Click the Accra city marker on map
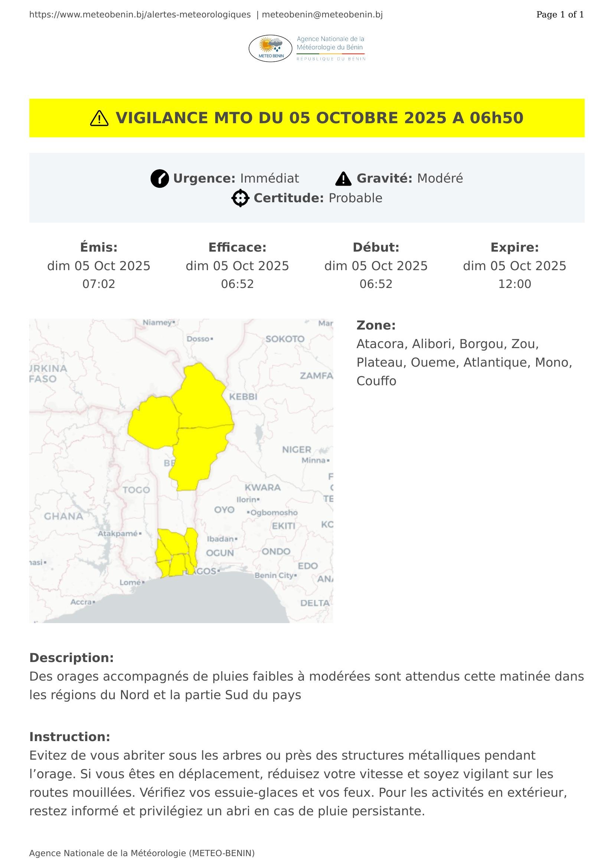 click(94, 602)
